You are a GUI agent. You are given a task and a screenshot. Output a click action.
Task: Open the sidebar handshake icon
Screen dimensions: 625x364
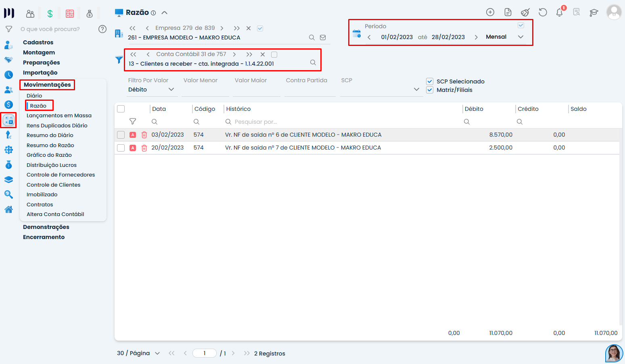[x=8, y=60]
